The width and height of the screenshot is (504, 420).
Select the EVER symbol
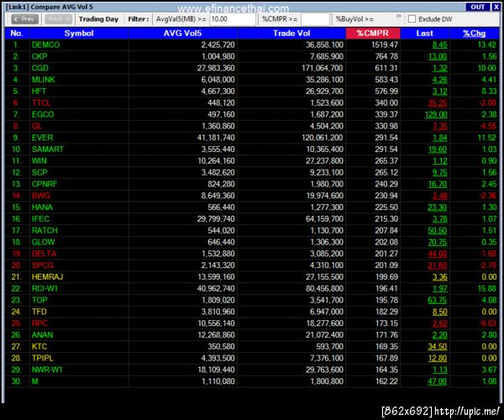(x=42, y=138)
